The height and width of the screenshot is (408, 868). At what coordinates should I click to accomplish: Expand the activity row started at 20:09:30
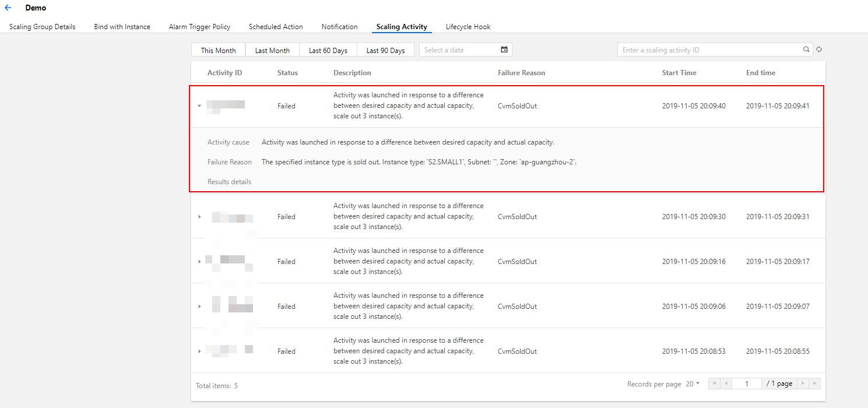199,217
